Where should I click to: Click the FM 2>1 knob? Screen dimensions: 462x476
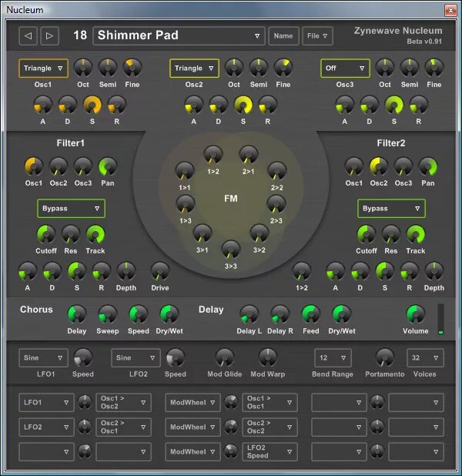[248, 155]
